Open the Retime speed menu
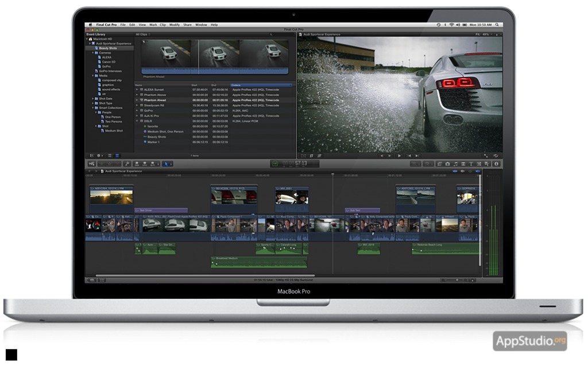Image resolution: width=588 pixels, height=372 pixels. pos(427,164)
